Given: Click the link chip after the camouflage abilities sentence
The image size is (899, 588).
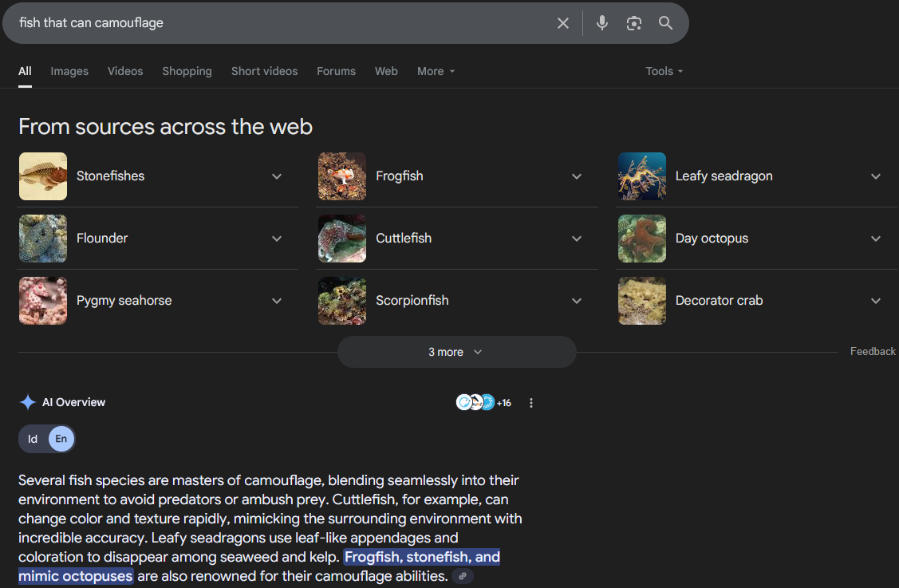Looking at the screenshot, I should tap(463, 576).
